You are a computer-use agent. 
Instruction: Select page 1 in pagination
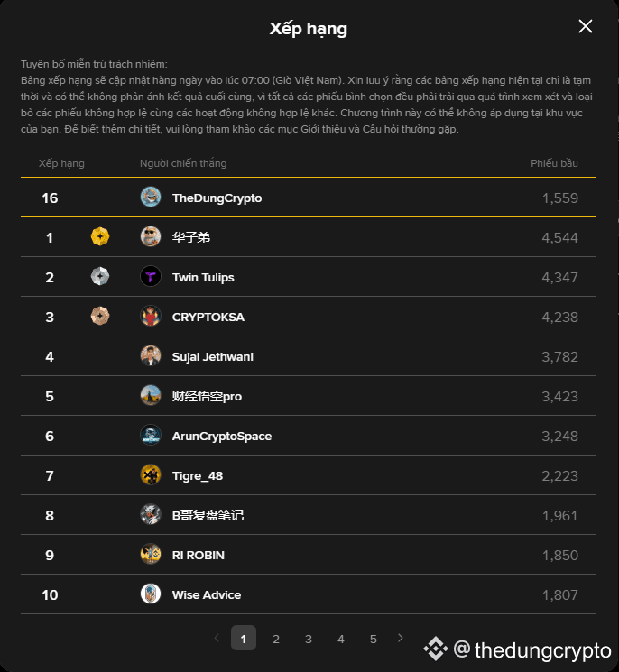pos(244,639)
